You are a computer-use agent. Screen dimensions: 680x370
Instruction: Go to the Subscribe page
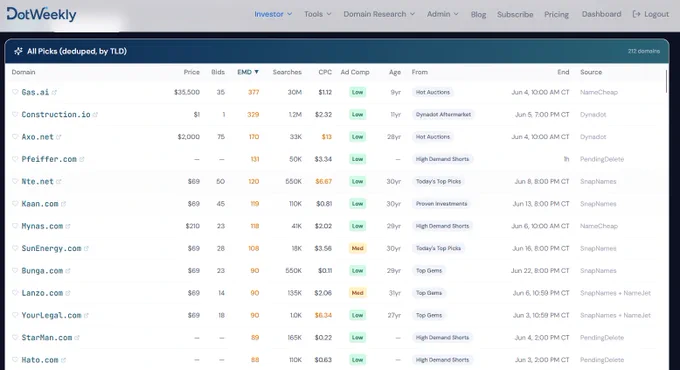515,14
